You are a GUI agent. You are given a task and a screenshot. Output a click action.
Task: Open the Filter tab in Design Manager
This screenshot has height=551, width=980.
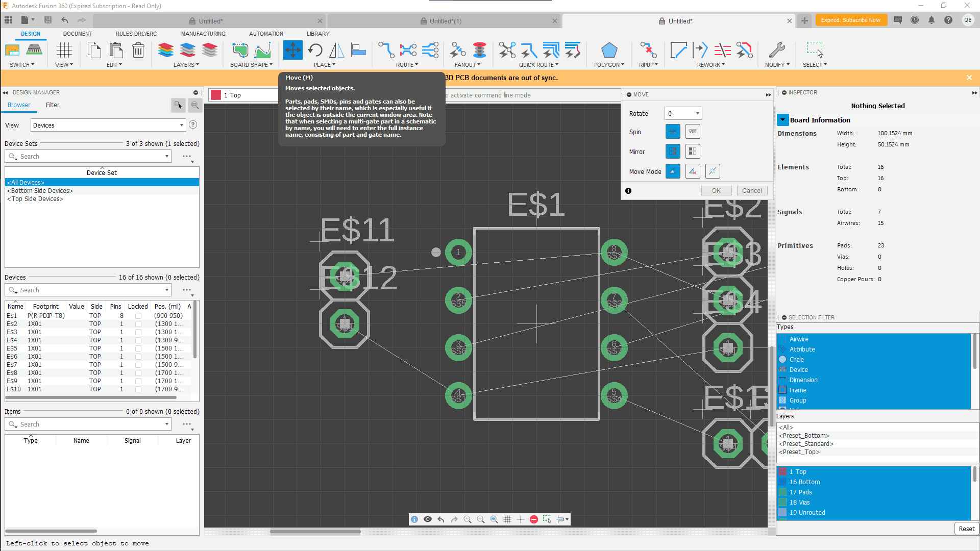point(53,105)
